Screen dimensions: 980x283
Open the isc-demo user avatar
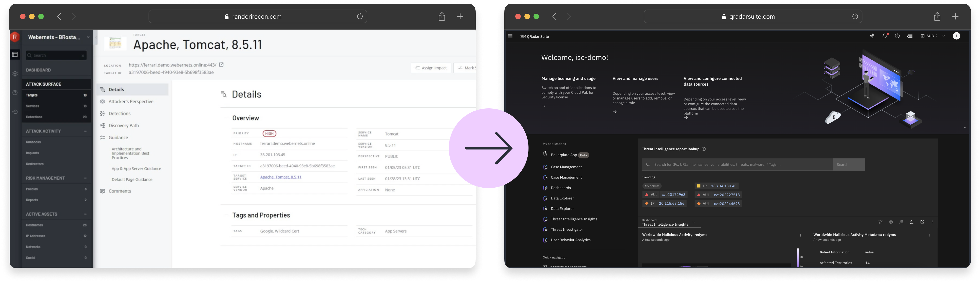[x=956, y=36]
